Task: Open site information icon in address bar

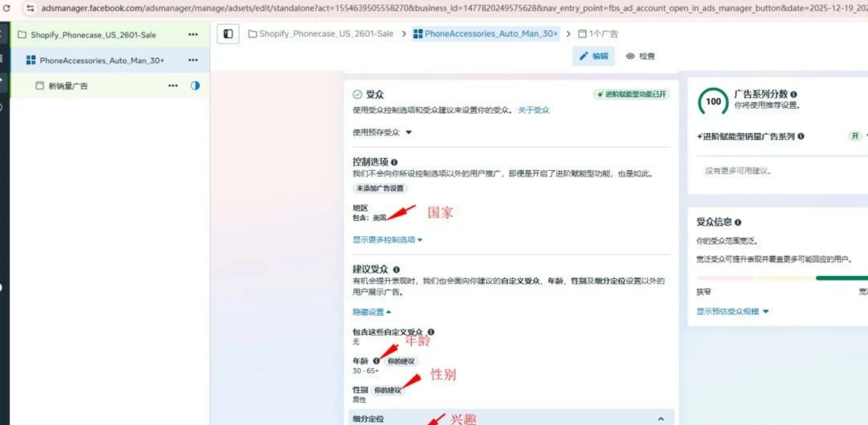Action: click(30, 8)
